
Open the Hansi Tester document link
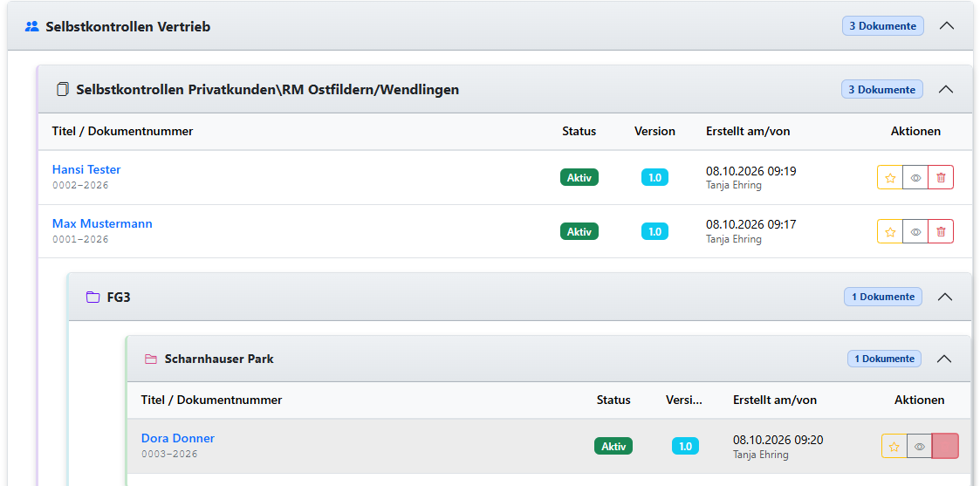tap(86, 169)
